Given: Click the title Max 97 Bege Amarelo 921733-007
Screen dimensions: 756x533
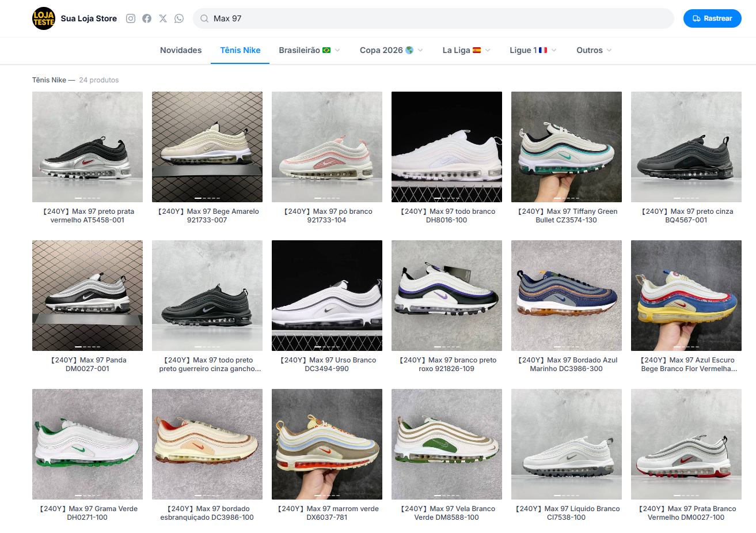Looking at the screenshot, I should 207,216.
